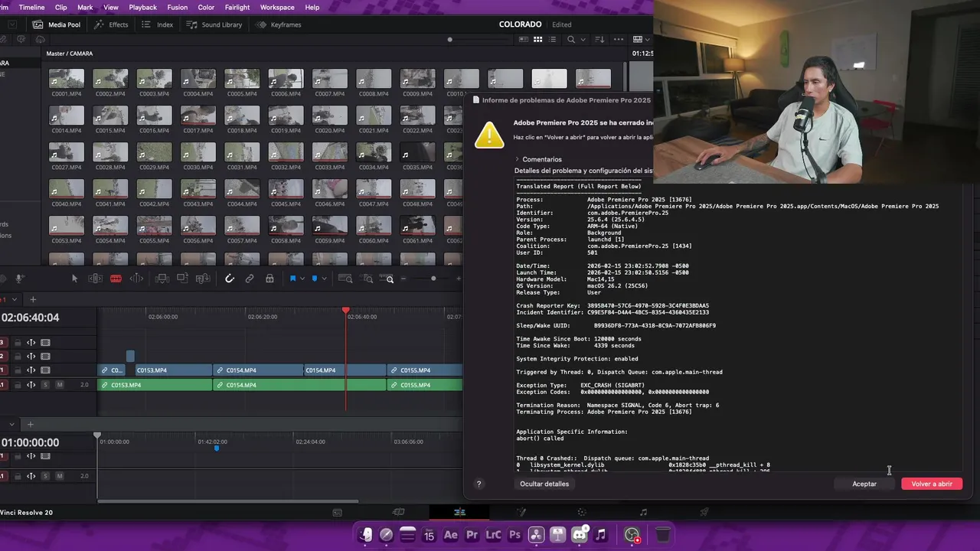The image size is (980, 551).
Task: Mute audio track A1 with M button
Action: coord(60,385)
